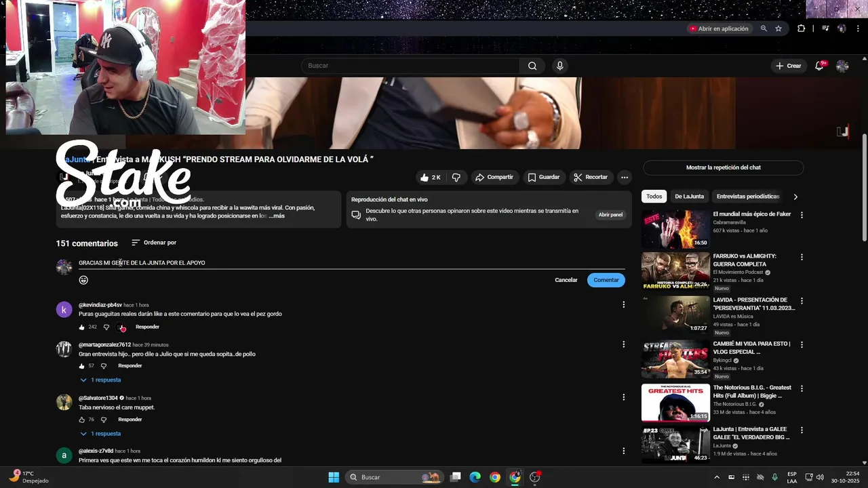Click 'Compartir' to share the video
This screenshot has width=868, height=488.
pos(494,177)
